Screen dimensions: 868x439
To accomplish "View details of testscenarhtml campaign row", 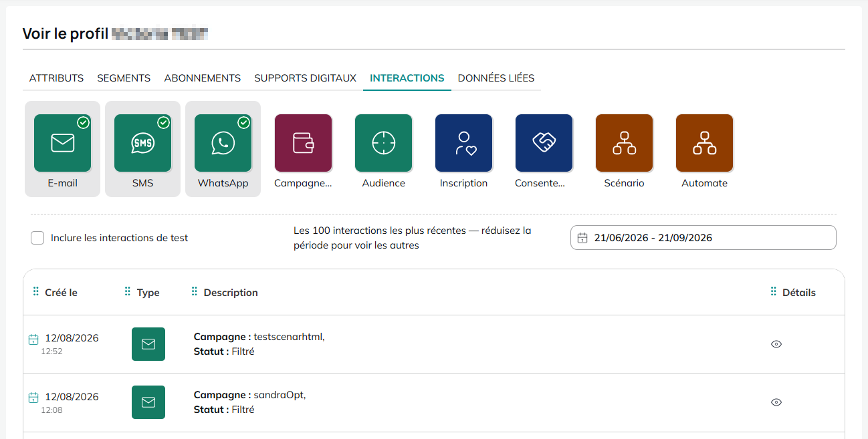I will (776, 344).
